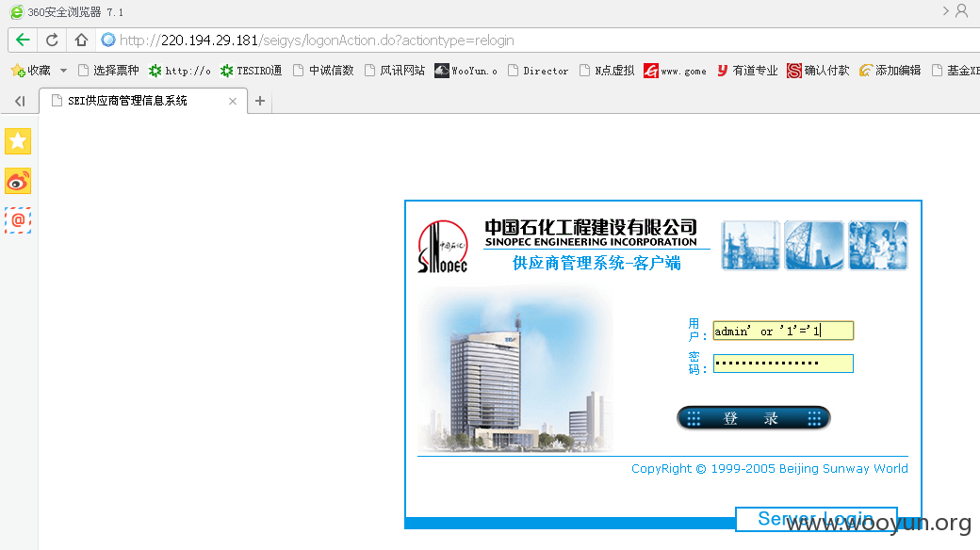Open the http://o bookmark

coord(179,71)
